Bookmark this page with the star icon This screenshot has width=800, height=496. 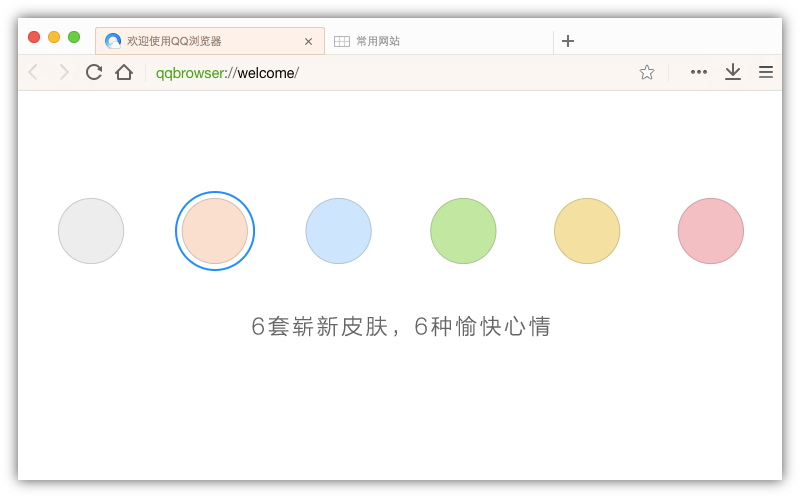click(x=647, y=72)
